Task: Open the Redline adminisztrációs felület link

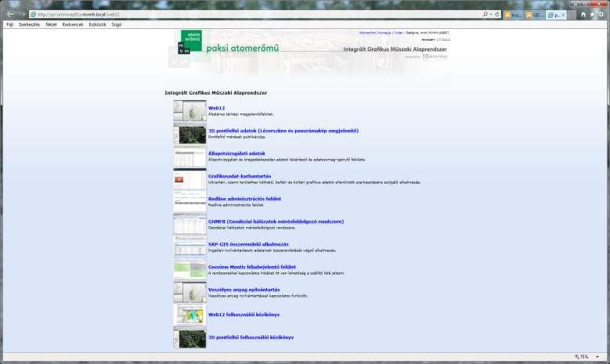Action: pos(244,199)
